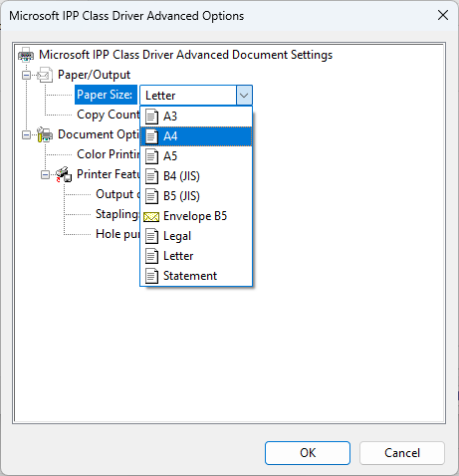Click the Envelope B5 envelope icon
459x476 pixels.
(x=151, y=217)
